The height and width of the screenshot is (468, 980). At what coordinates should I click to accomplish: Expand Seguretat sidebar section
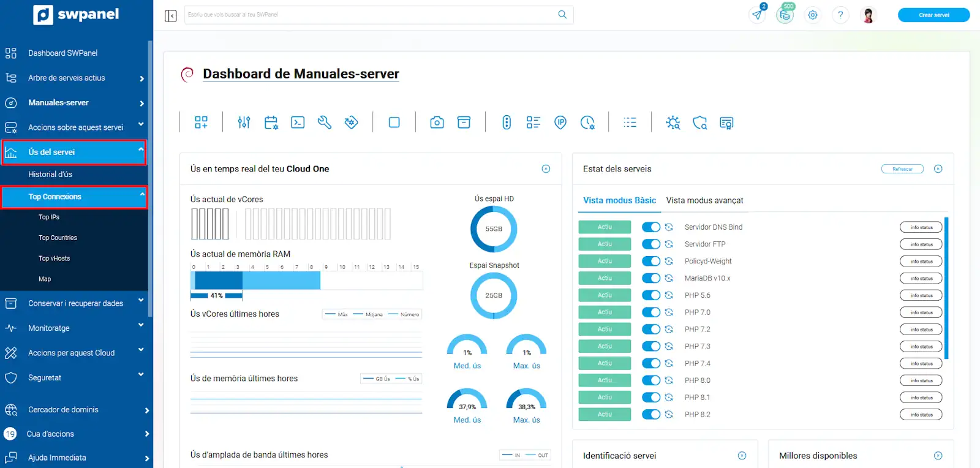coord(141,374)
